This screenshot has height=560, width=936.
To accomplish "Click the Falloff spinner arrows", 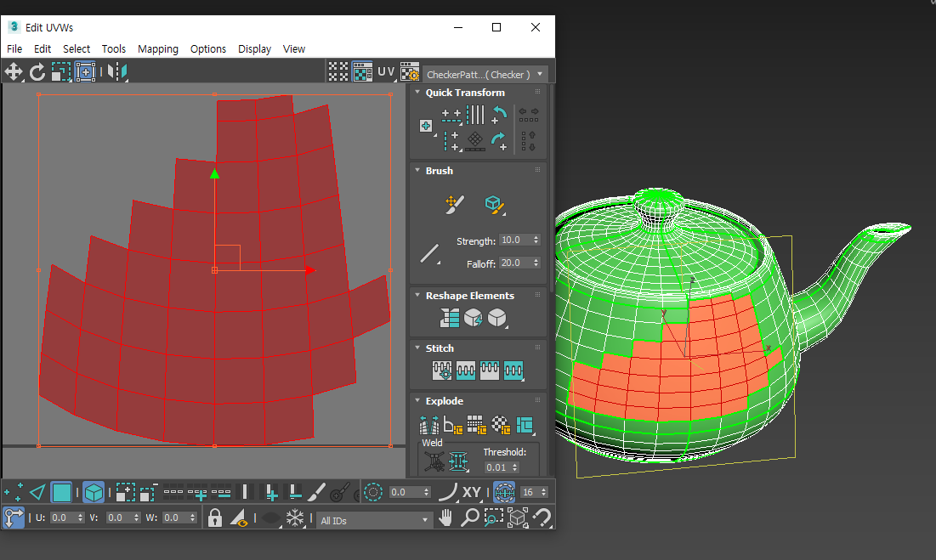I will [x=536, y=263].
